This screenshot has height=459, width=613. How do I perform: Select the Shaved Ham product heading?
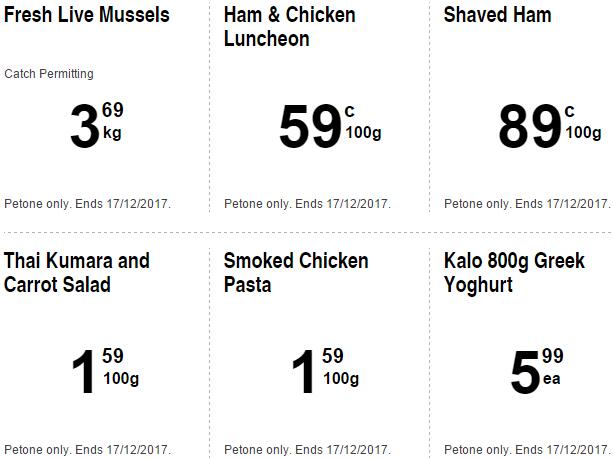(x=497, y=16)
